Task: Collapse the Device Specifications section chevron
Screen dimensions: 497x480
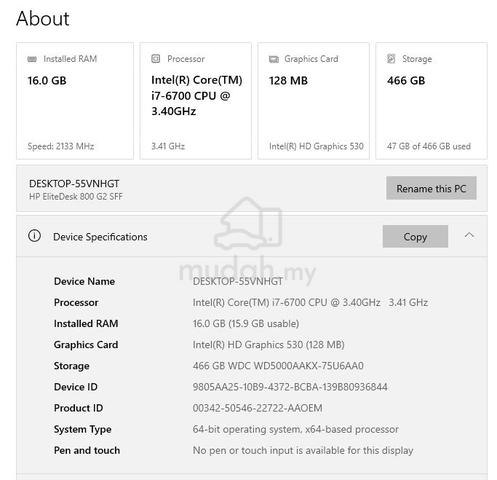Action: 469,235
